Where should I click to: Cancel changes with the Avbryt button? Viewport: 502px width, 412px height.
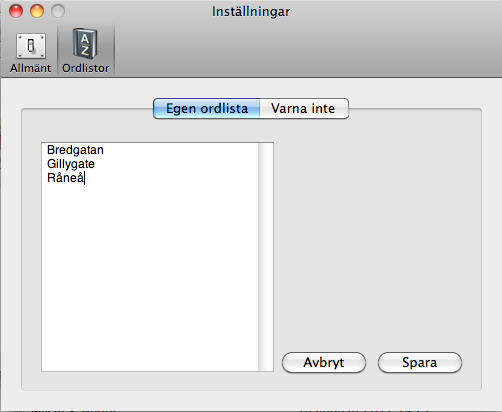tap(324, 362)
